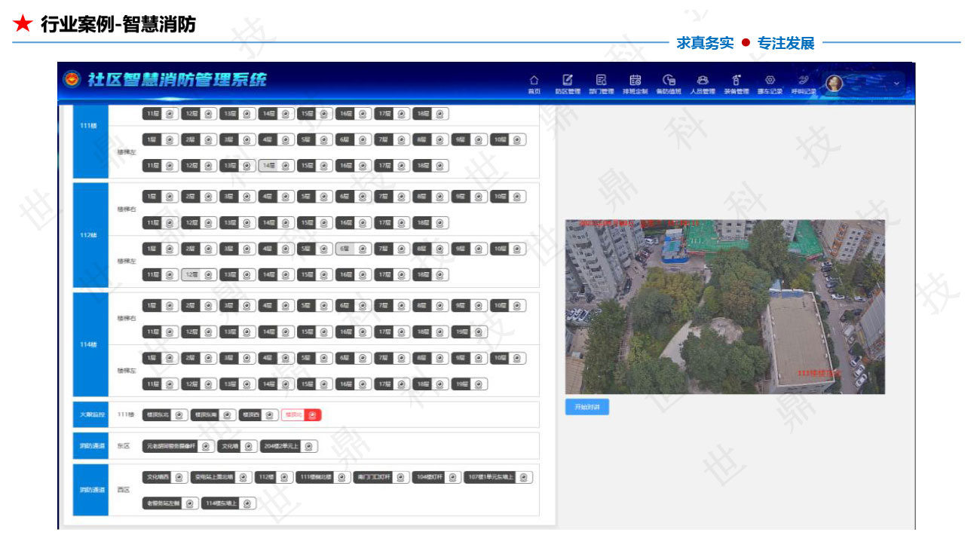Toggle the red 楼顶北 camera alert
The height and width of the screenshot is (535, 980).
[311, 414]
